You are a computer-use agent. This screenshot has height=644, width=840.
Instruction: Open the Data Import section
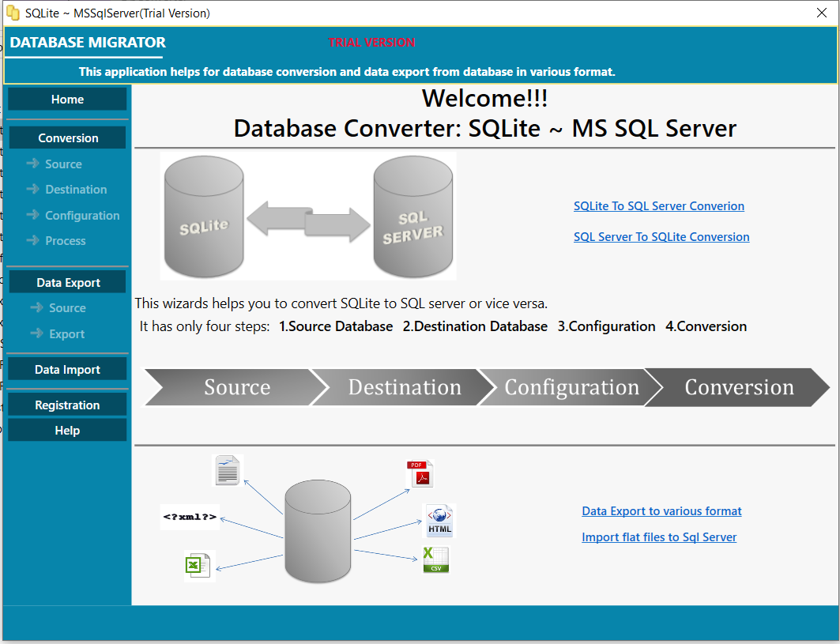pyautogui.click(x=67, y=369)
